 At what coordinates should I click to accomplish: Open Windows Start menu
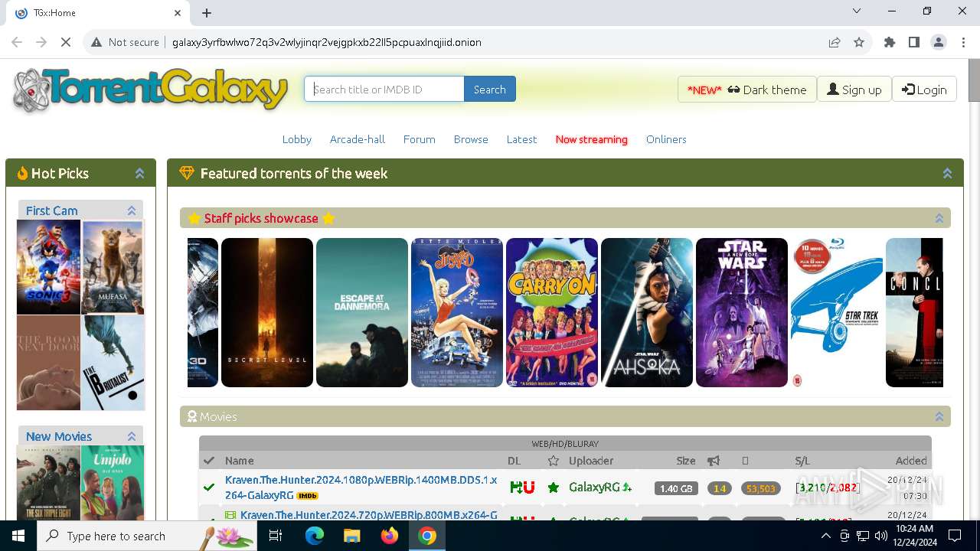(18, 536)
